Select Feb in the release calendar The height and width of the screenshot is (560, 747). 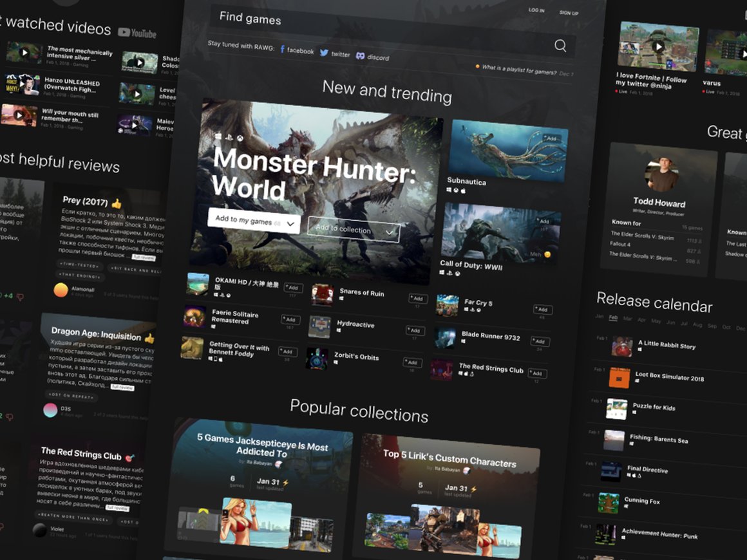pos(613,318)
